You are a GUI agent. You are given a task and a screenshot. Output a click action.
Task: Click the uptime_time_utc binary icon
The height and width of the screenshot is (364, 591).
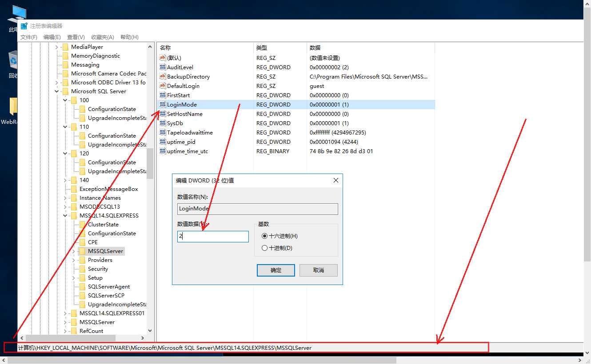point(163,151)
